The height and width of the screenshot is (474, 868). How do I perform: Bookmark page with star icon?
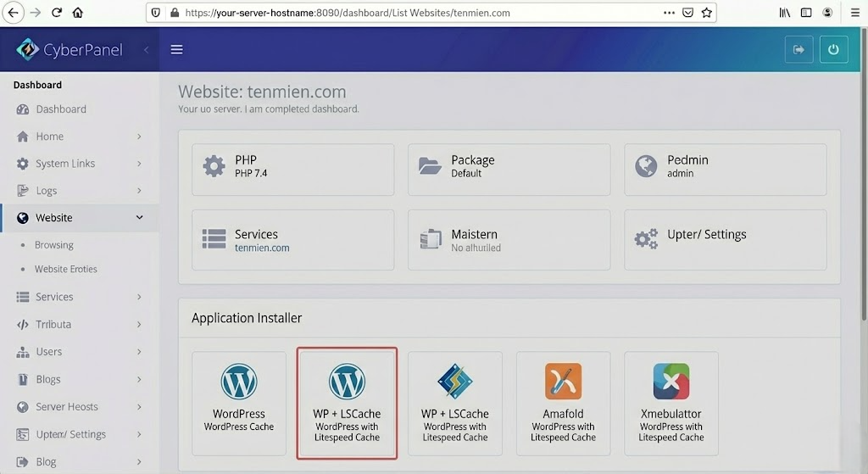[706, 13]
